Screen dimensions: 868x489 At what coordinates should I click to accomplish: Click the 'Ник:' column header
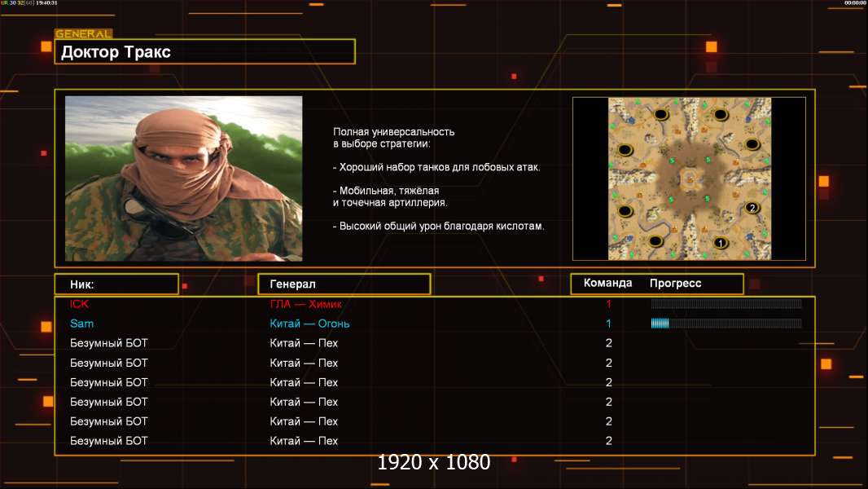pos(116,284)
